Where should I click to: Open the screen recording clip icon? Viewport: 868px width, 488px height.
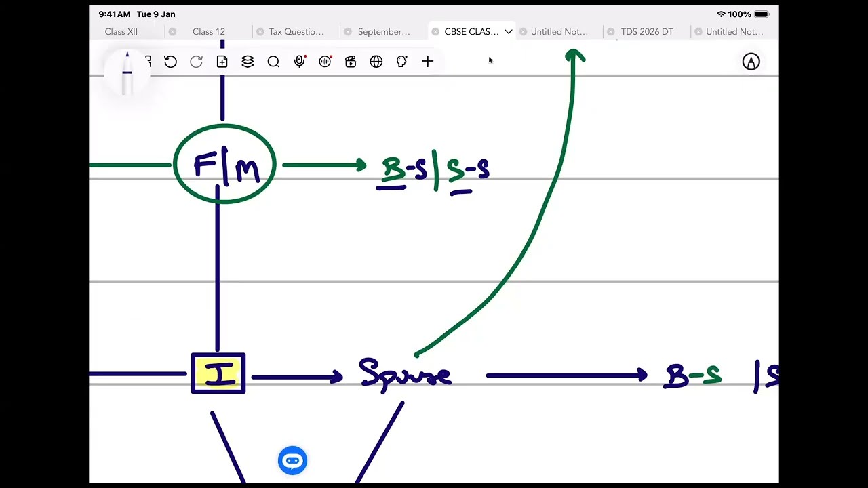351,62
